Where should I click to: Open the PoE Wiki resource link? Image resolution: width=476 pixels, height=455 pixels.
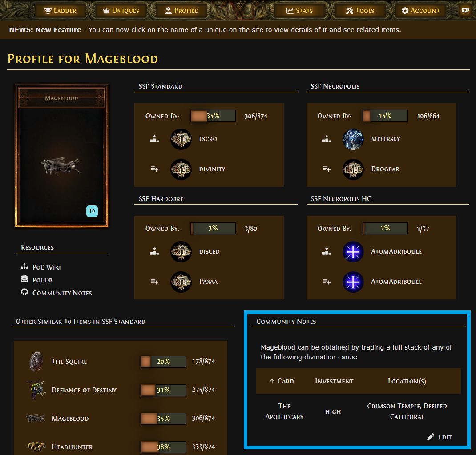[46, 267]
